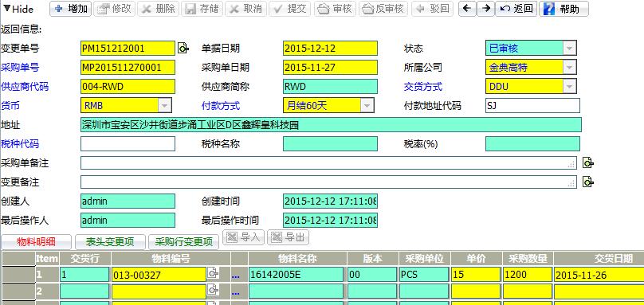Click the 供应商代码 field 004-RWD

[128, 87]
